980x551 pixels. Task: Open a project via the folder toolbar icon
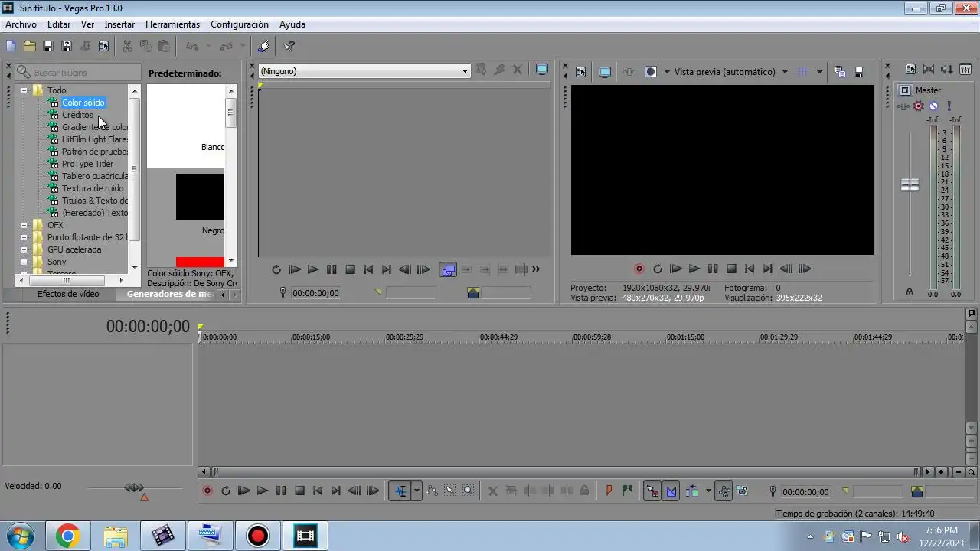tap(30, 46)
